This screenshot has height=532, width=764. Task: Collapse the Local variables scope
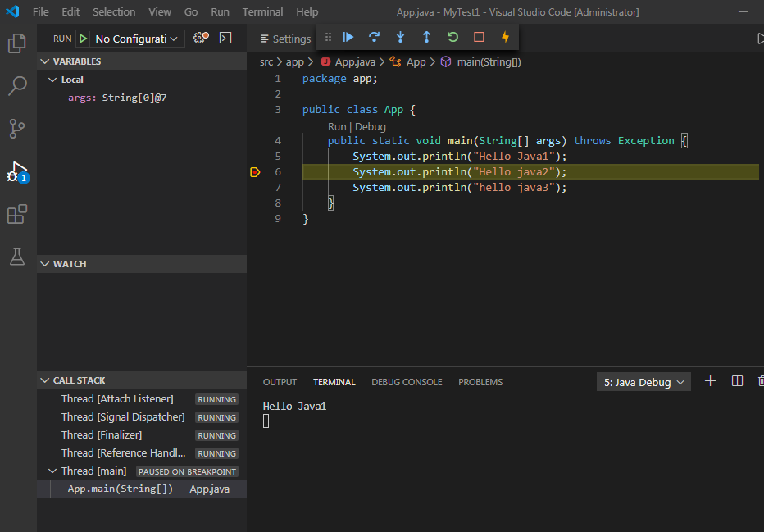(52, 80)
